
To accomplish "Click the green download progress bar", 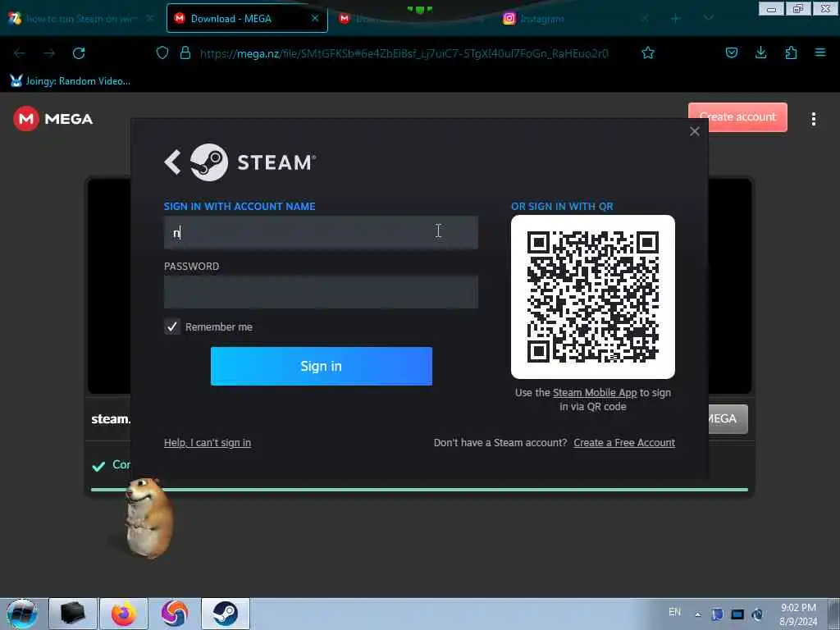I will pos(419,489).
